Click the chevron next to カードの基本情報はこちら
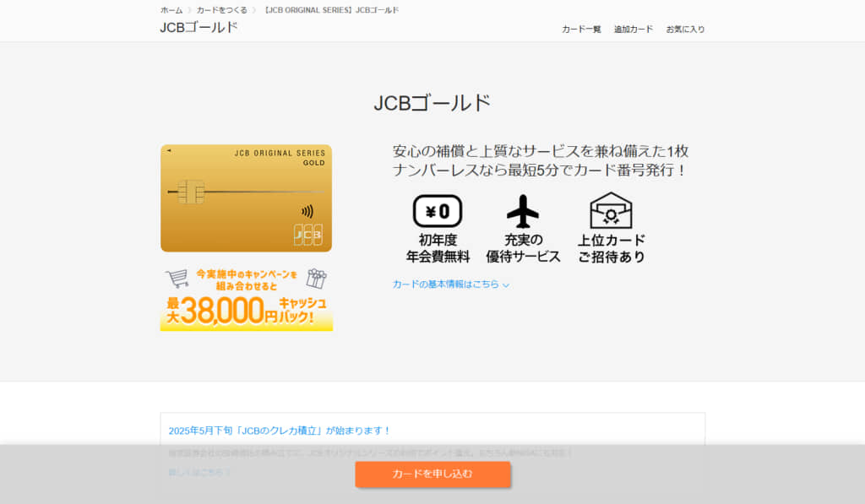Image resolution: width=865 pixels, height=504 pixels. 506,285
